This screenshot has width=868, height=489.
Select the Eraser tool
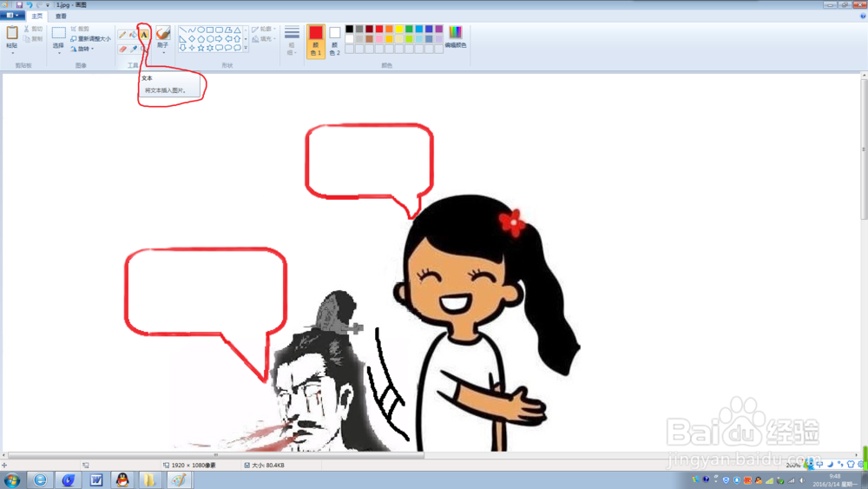click(x=122, y=49)
